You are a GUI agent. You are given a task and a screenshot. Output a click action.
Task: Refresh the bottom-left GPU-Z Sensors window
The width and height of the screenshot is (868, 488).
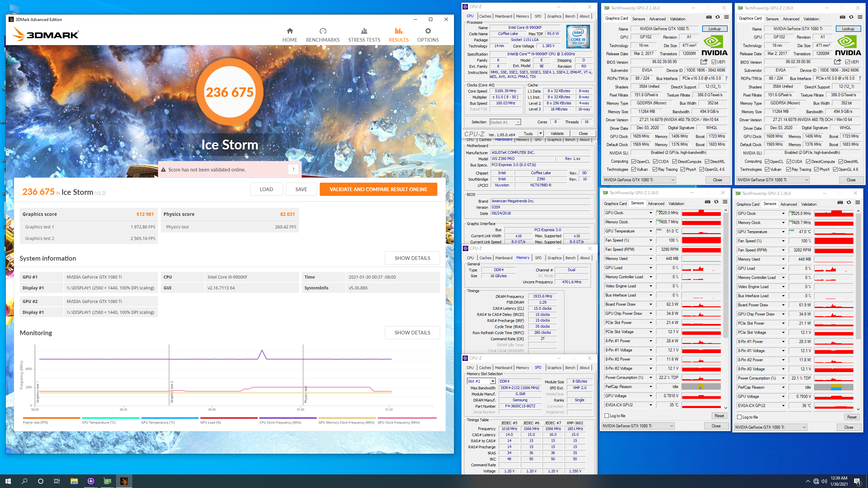pos(716,202)
